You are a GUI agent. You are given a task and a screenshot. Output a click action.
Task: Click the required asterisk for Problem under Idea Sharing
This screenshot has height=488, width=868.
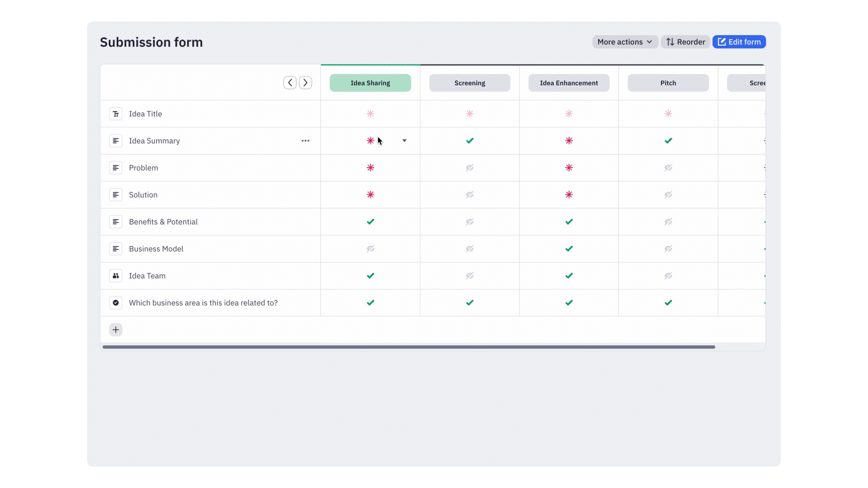coord(370,167)
